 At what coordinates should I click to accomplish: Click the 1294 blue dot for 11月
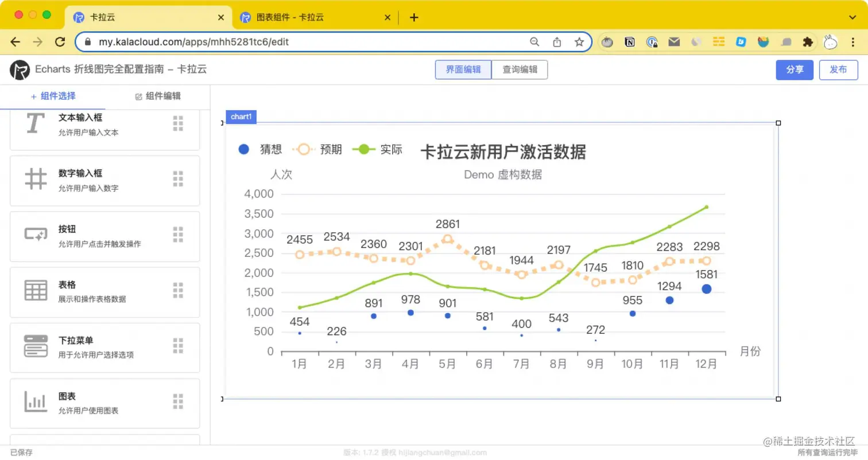[669, 300]
